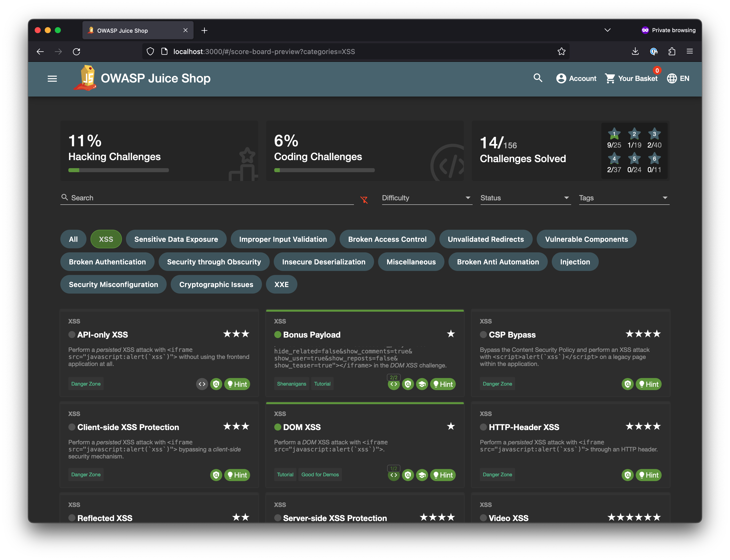The width and height of the screenshot is (730, 560).
Task: Click the reset filters funnel icon
Action: point(364,199)
